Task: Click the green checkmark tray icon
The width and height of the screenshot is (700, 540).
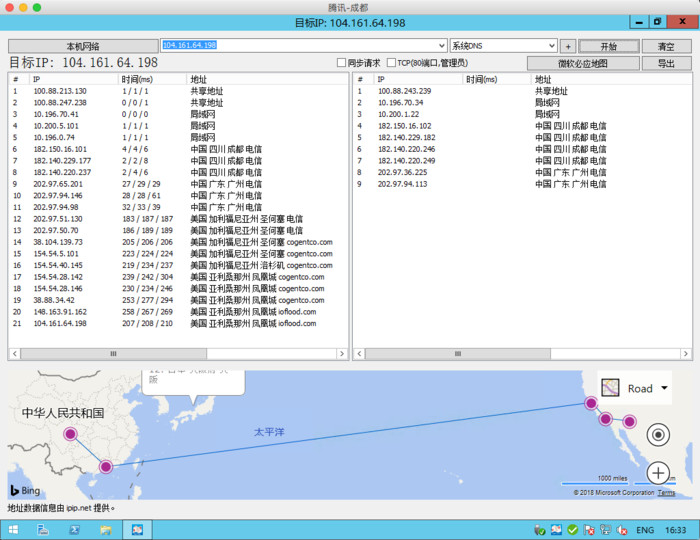Action: coord(573,530)
